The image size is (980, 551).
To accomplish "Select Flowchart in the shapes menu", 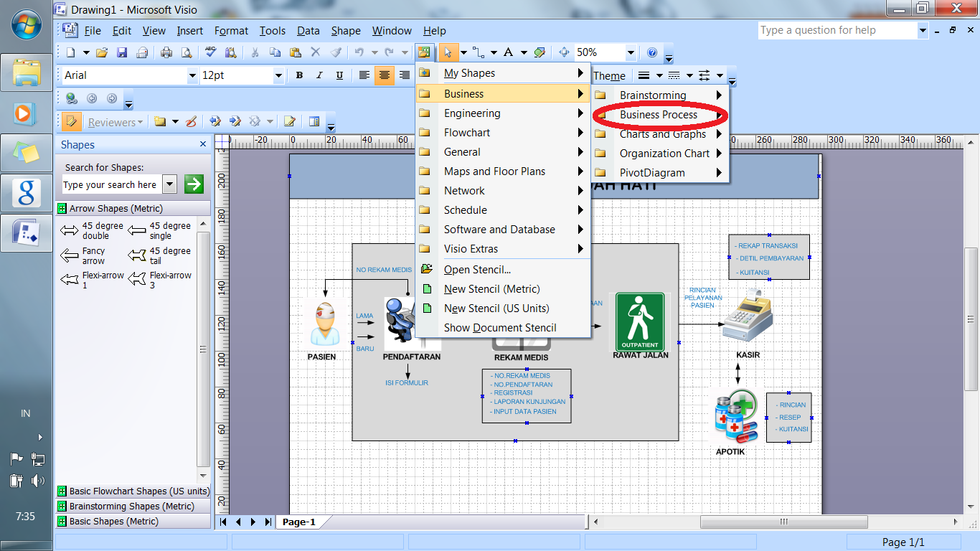I will tap(467, 133).
